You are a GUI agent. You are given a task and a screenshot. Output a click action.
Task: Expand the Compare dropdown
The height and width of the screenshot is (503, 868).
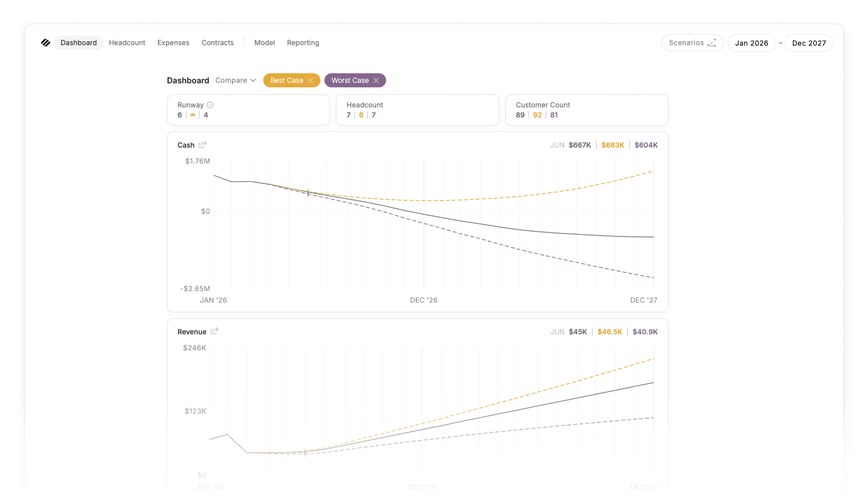click(236, 80)
